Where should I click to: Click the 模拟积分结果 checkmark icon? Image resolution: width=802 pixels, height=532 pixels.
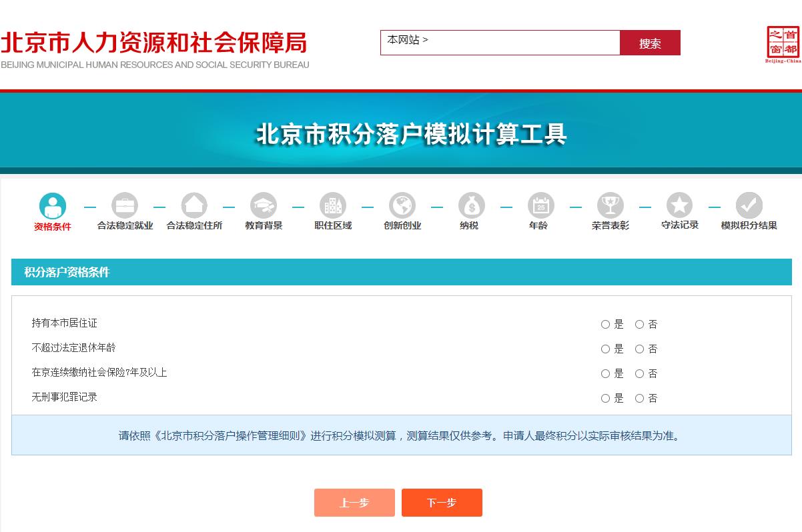pyautogui.click(x=749, y=205)
